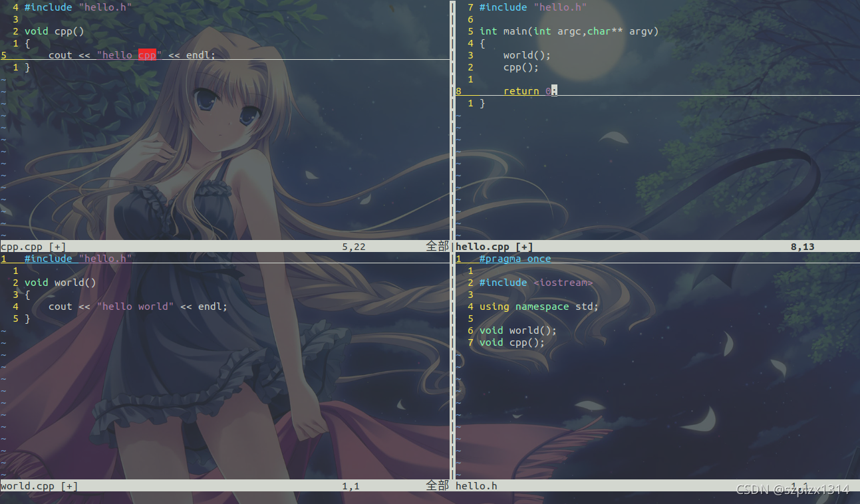
Task: Click the highlighted search match "cpp"
Action: tap(147, 55)
